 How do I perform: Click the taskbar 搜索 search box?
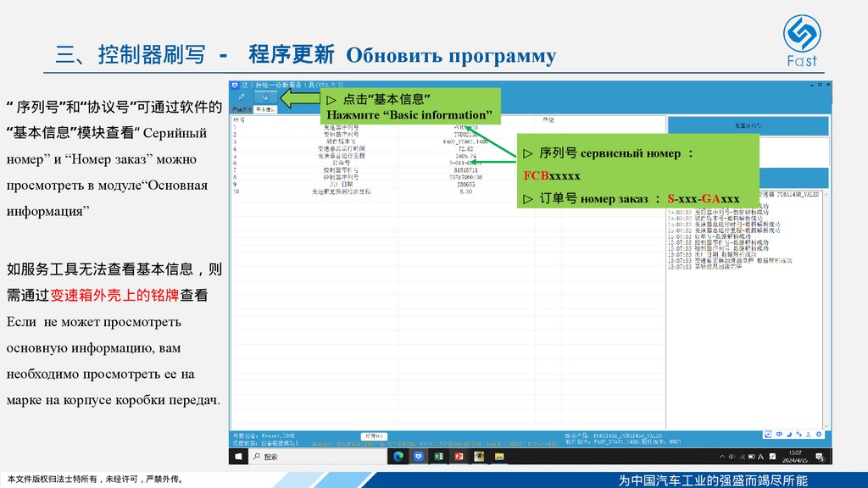click(x=317, y=457)
